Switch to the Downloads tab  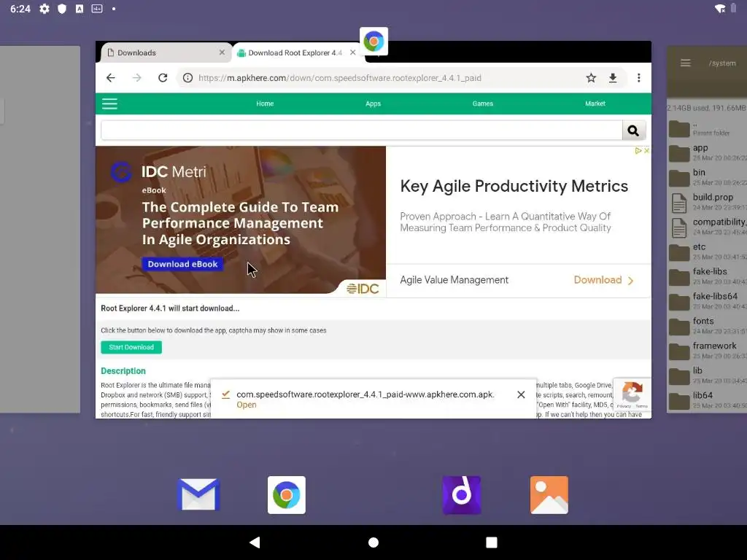164,52
